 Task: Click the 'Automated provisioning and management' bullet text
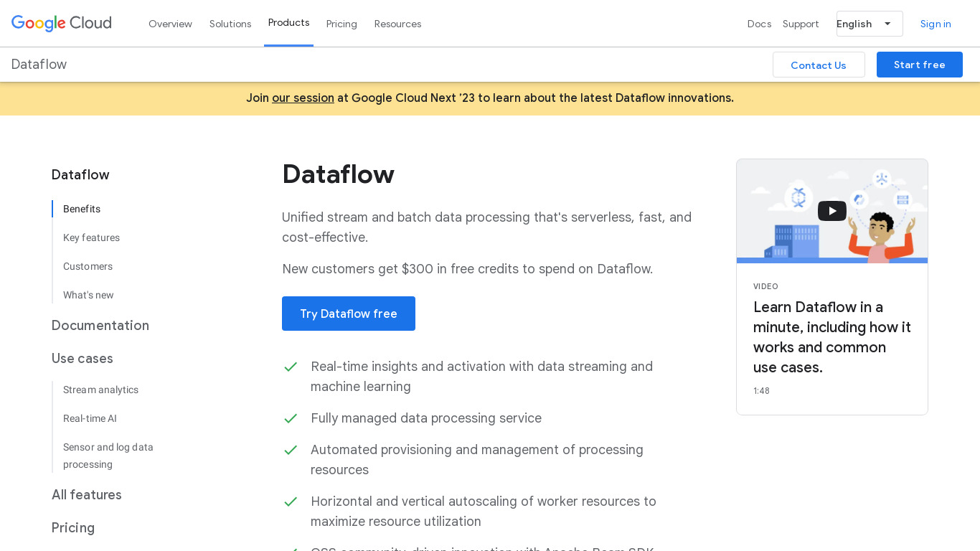coord(477,460)
